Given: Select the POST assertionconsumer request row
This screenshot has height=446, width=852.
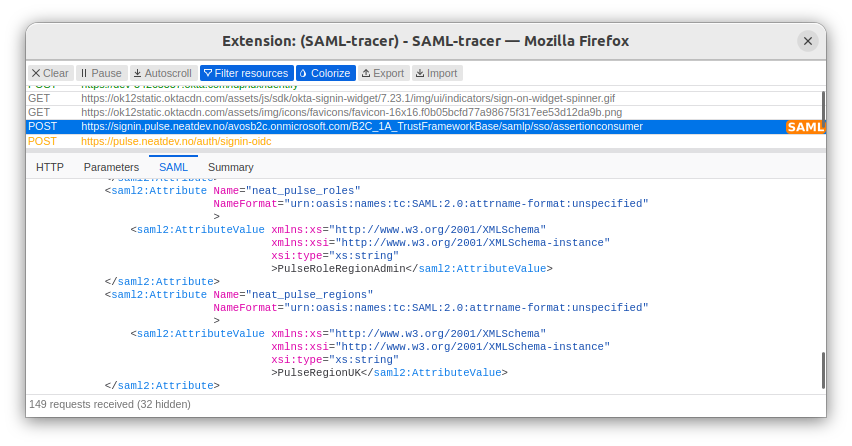Looking at the screenshot, I should click(x=400, y=127).
